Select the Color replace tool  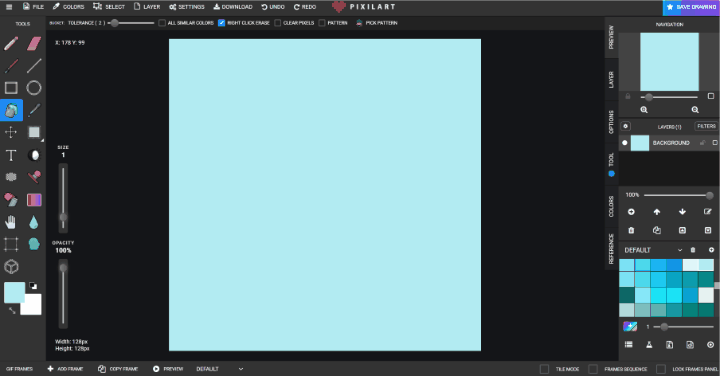[x=11, y=200]
